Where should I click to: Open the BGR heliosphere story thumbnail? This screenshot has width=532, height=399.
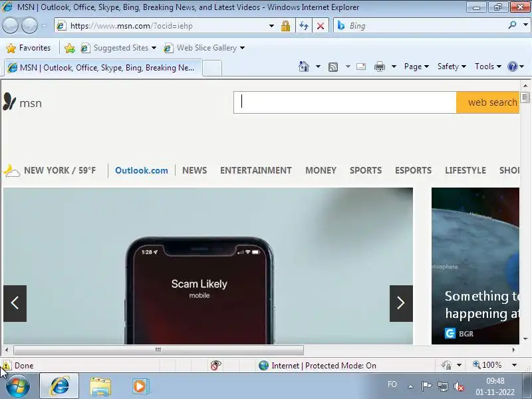pos(475,266)
